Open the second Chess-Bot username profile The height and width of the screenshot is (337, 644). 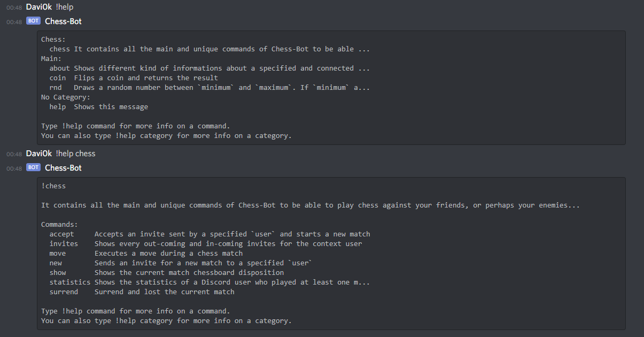pyautogui.click(x=63, y=167)
